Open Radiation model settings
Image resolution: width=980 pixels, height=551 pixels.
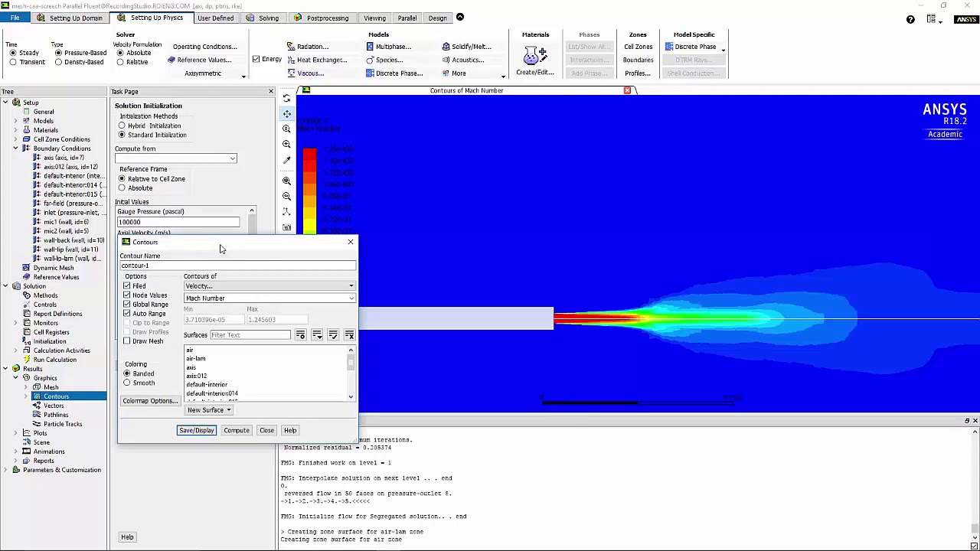pos(308,47)
